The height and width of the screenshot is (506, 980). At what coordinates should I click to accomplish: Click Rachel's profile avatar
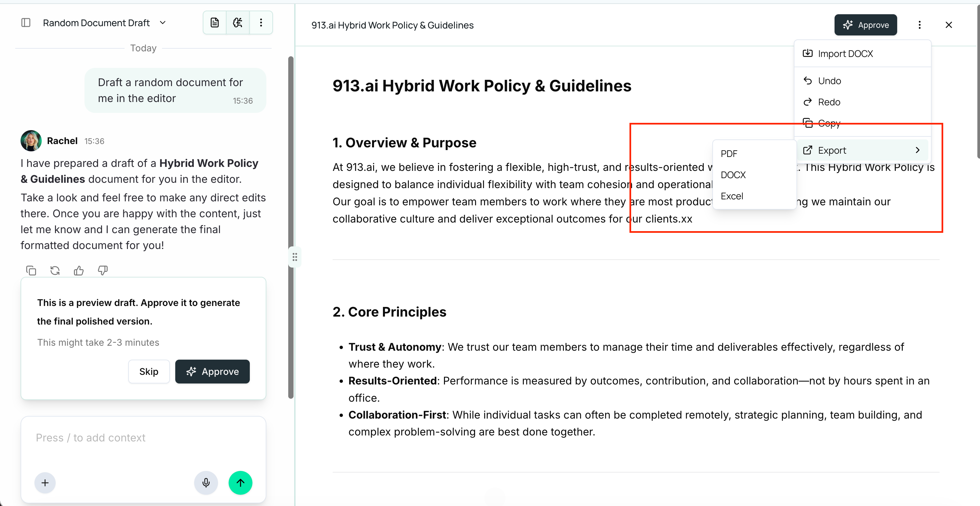(31, 141)
